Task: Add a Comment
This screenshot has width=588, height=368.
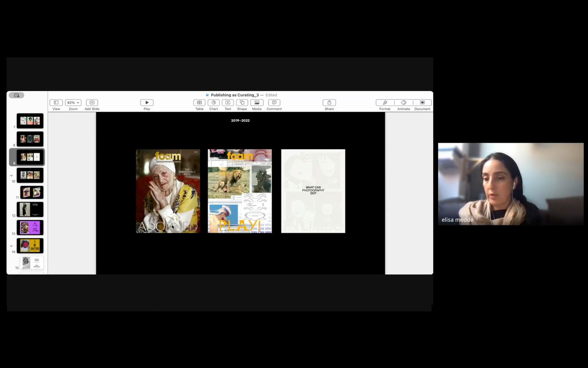Action: 274,103
